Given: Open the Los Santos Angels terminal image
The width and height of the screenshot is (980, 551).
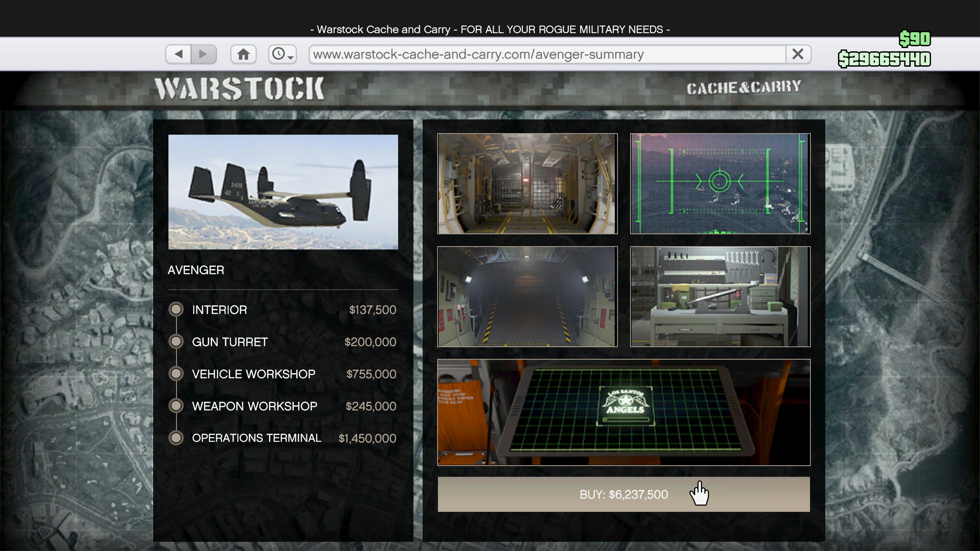Looking at the screenshot, I should click(x=623, y=412).
